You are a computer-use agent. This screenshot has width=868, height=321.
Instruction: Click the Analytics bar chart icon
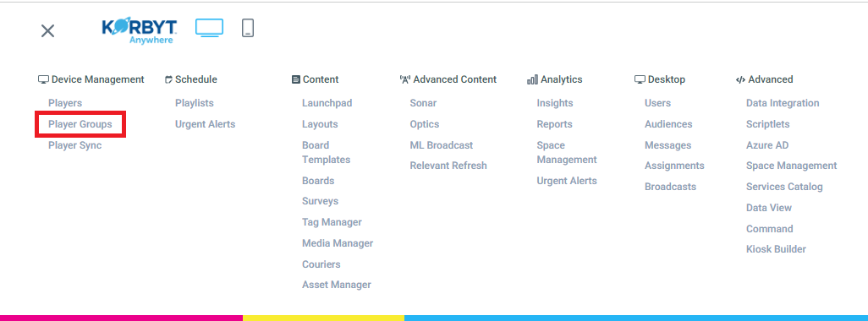[532, 79]
